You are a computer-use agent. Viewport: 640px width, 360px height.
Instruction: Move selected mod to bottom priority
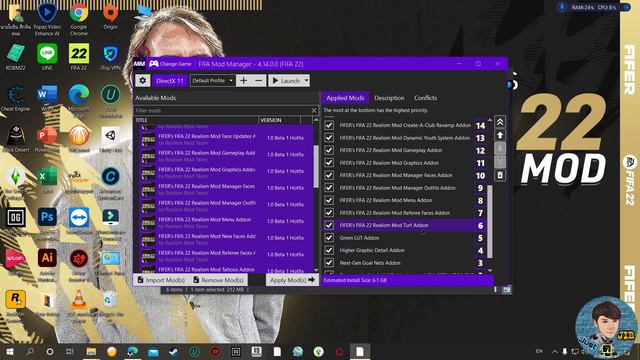point(500,162)
